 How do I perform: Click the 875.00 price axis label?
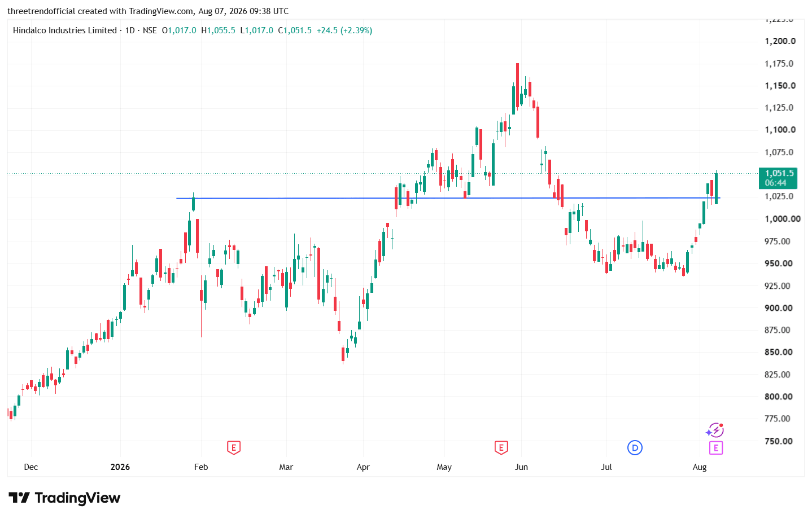pos(779,330)
